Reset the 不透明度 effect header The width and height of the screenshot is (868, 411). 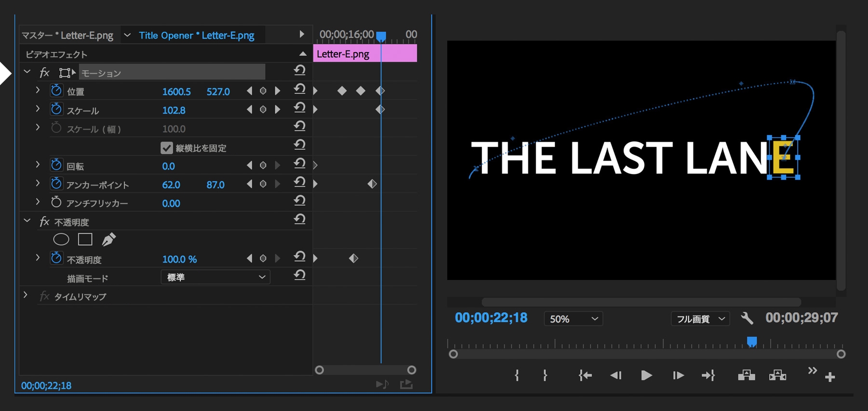[x=299, y=219]
